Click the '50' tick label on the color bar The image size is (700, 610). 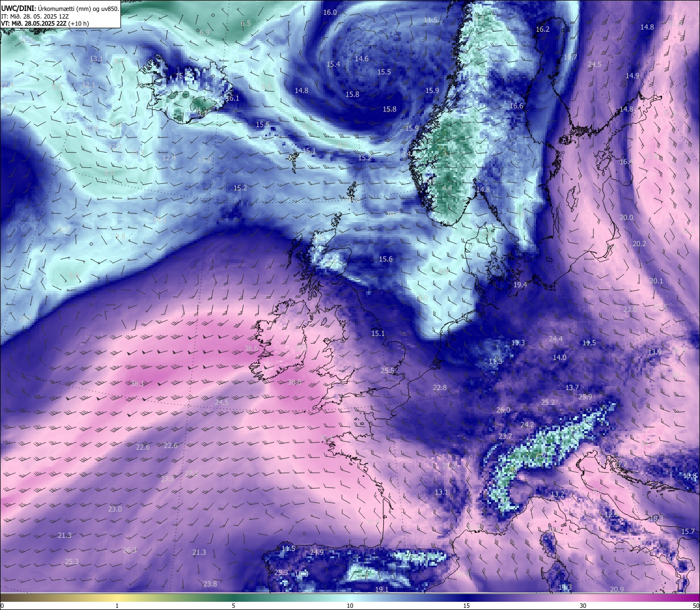pos(696,606)
